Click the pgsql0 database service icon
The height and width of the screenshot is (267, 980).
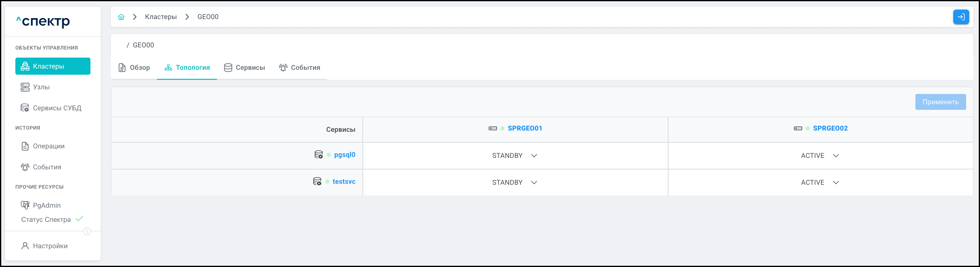point(318,155)
